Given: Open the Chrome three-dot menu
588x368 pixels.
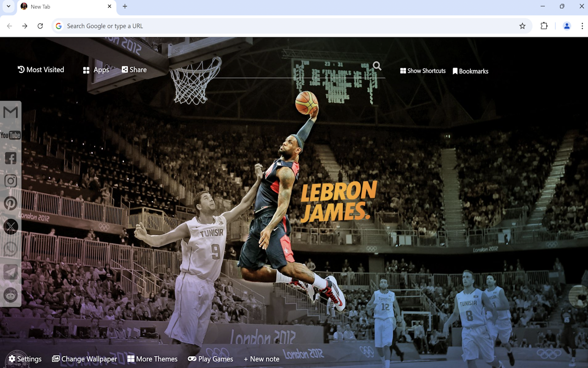Looking at the screenshot, I should pos(582,26).
